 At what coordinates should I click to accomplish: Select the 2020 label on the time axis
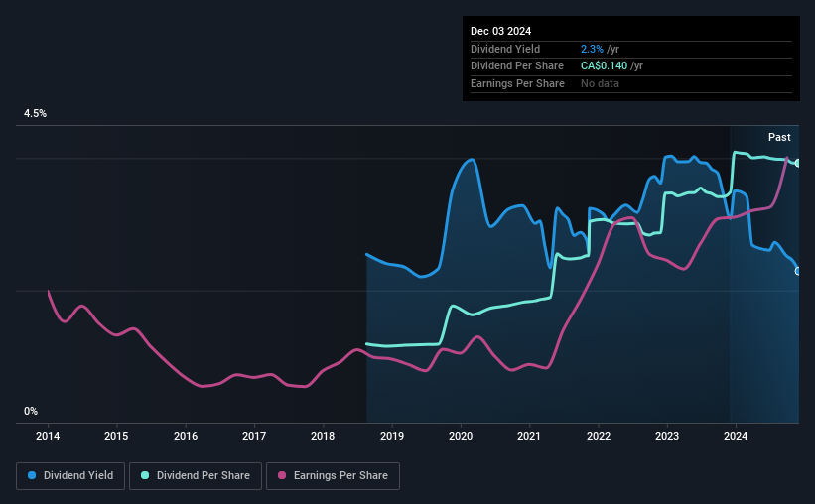point(461,436)
